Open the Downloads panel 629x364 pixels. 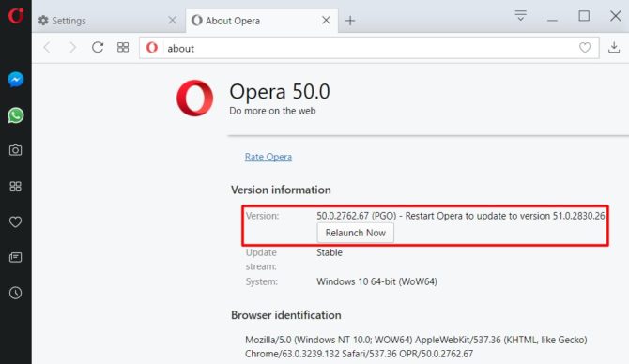click(614, 47)
